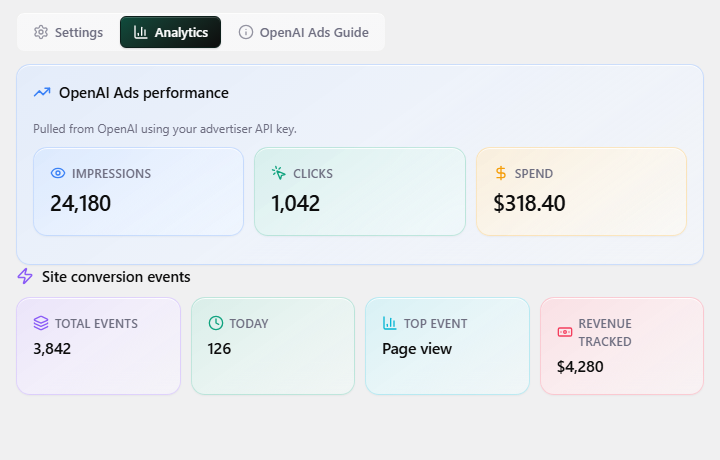The image size is (720, 460).
Task: Select the $4,280 revenue value
Action: click(x=580, y=367)
